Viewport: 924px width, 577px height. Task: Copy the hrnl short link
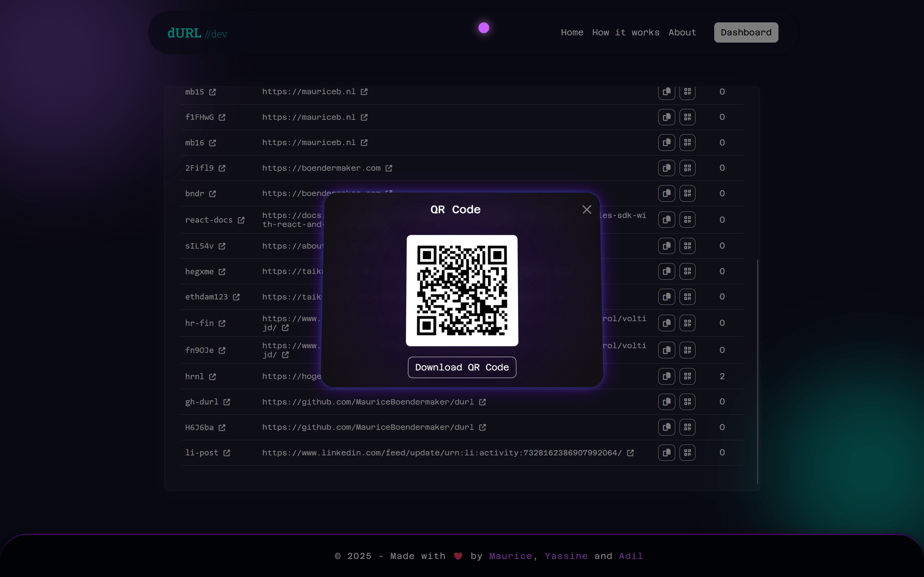(666, 376)
